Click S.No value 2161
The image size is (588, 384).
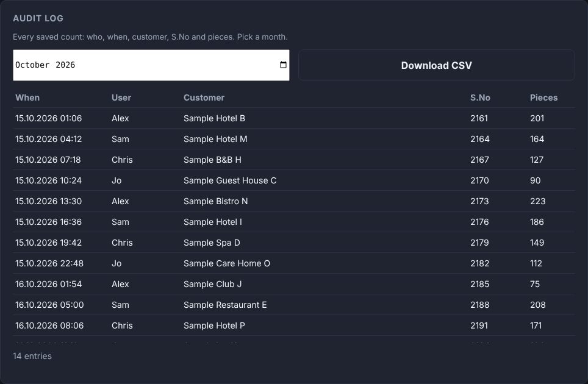(479, 118)
